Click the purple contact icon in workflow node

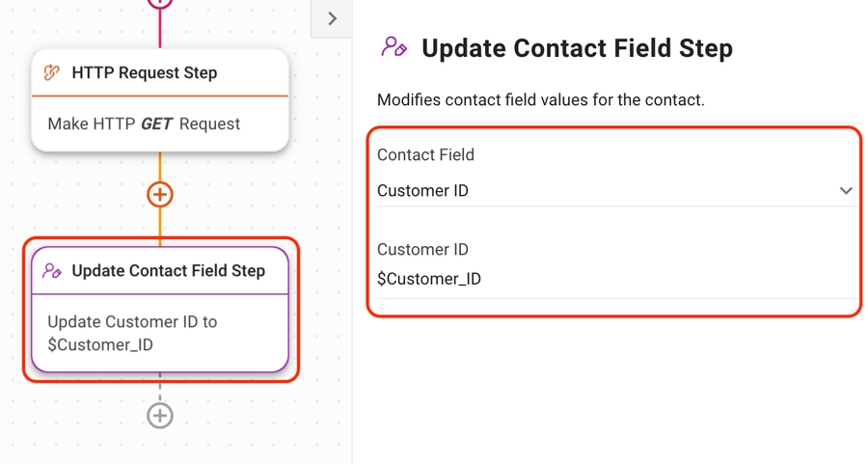tap(53, 271)
